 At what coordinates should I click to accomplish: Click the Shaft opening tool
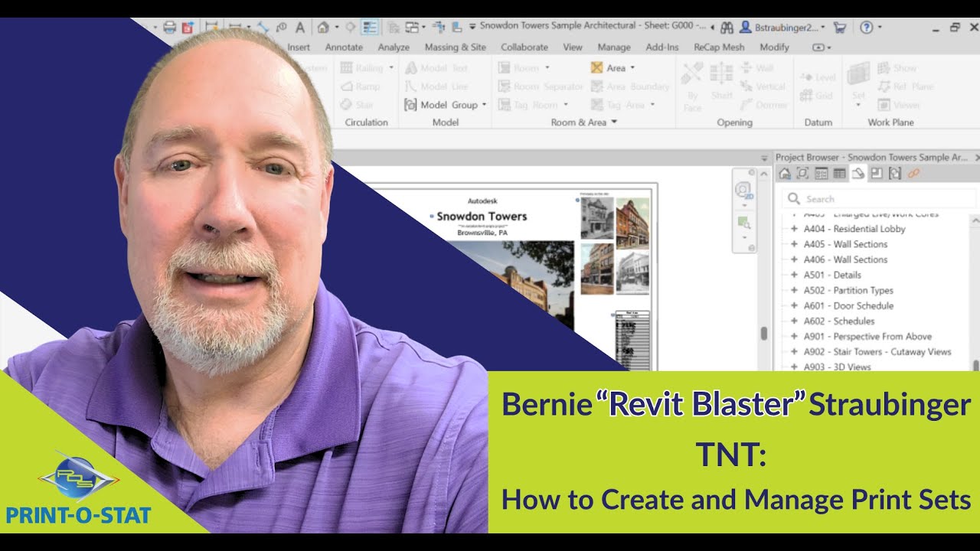coord(721,82)
